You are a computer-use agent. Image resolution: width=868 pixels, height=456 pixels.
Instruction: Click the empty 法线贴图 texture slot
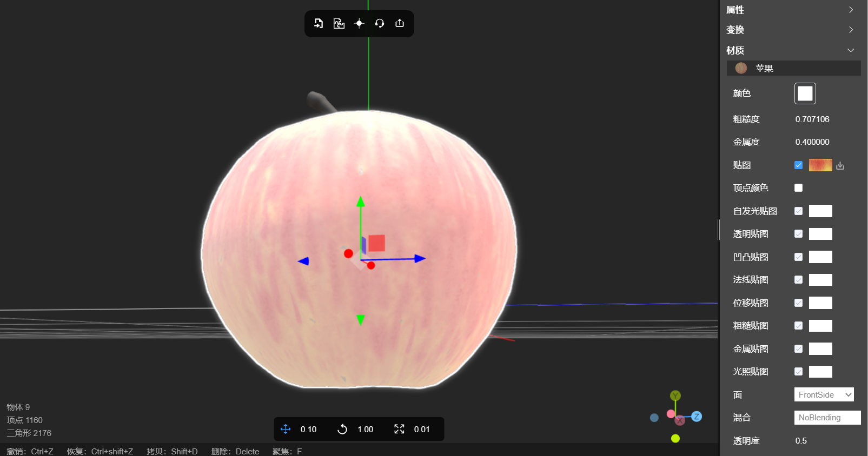[820, 280]
